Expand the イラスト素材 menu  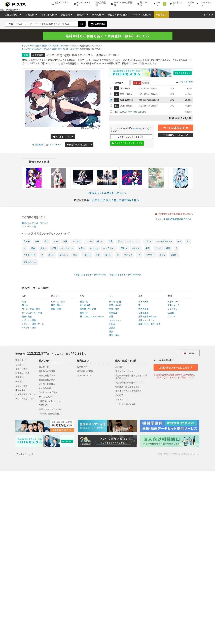click(49, 15)
